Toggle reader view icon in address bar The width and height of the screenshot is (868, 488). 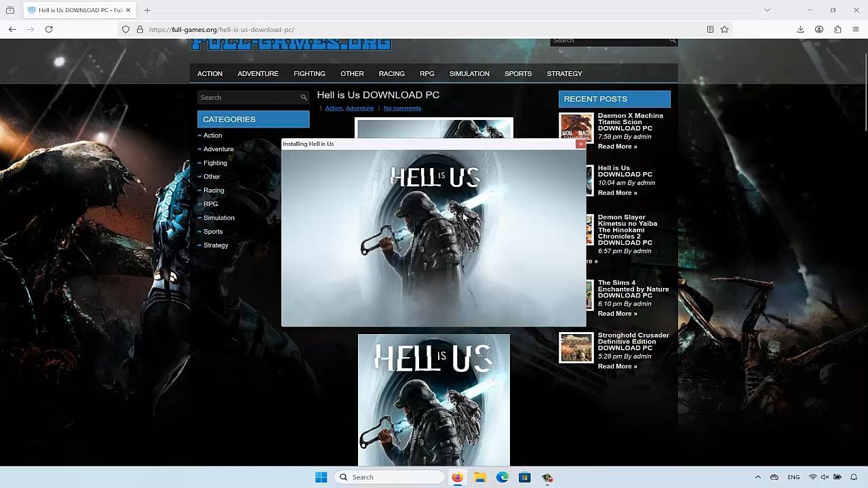(710, 29)
